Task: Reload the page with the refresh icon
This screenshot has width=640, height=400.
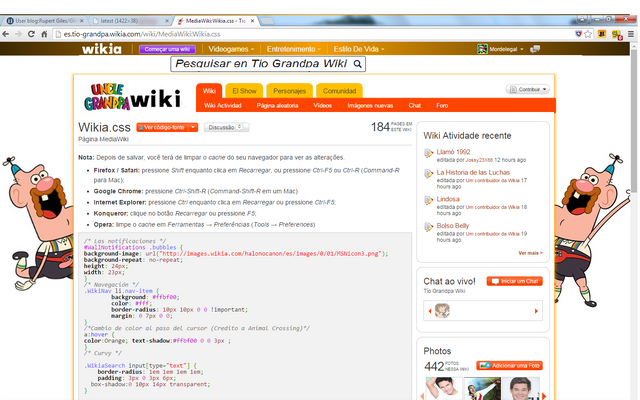Action: click(x=31, y=34)
